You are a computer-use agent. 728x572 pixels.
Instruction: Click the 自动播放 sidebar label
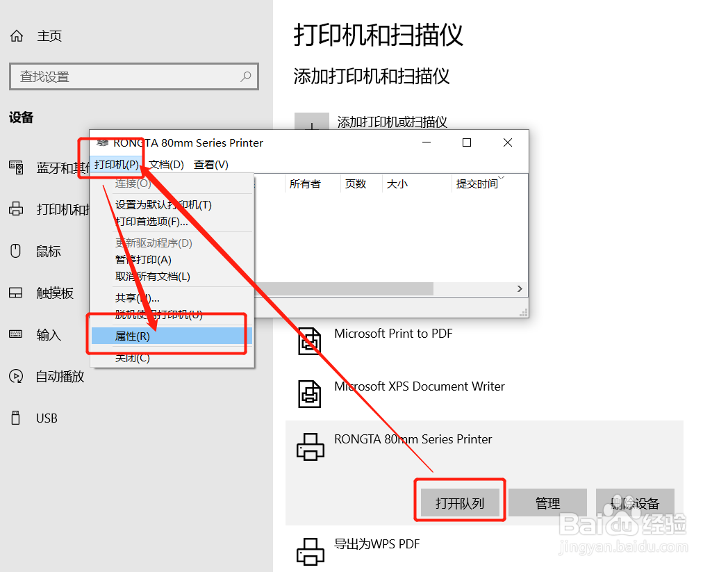(x=60, y=377)
